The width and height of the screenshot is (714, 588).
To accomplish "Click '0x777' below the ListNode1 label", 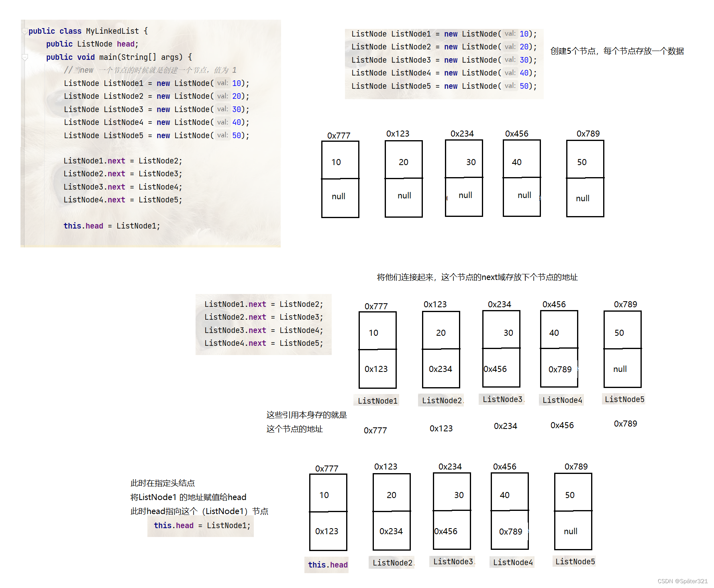I will (375, 431).
